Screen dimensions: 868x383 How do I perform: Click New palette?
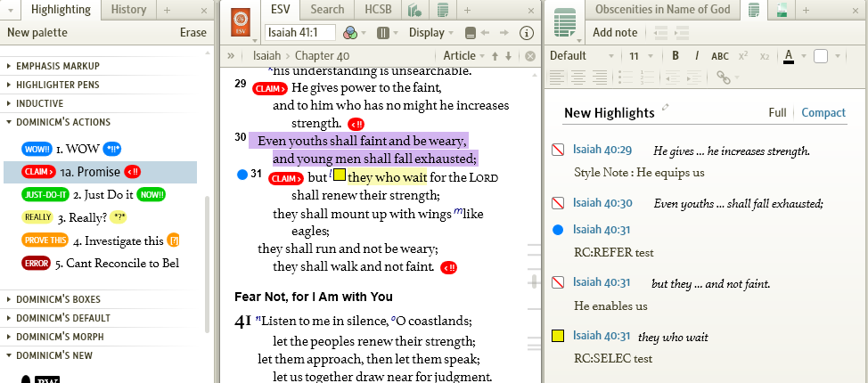click(x=37, y=33)
